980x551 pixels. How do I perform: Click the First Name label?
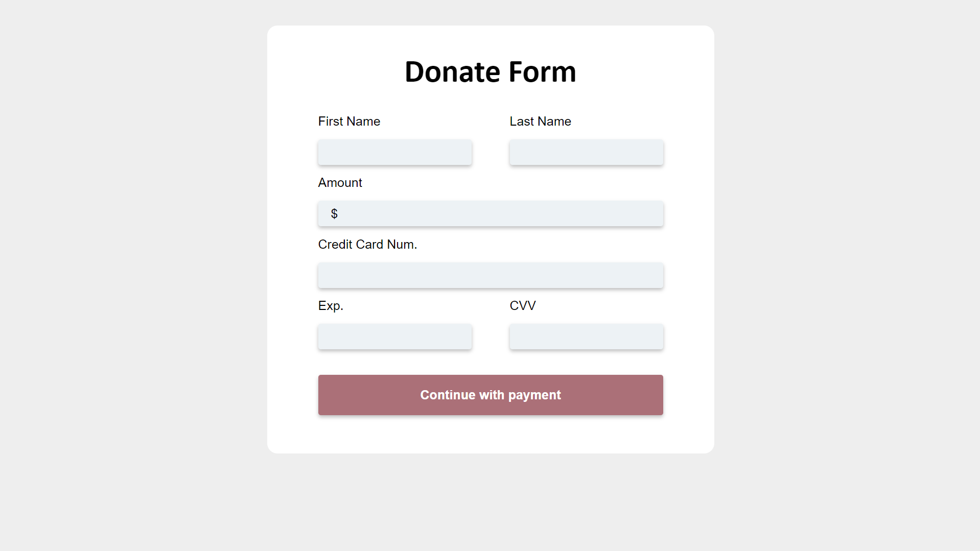(x=349, y=121)
